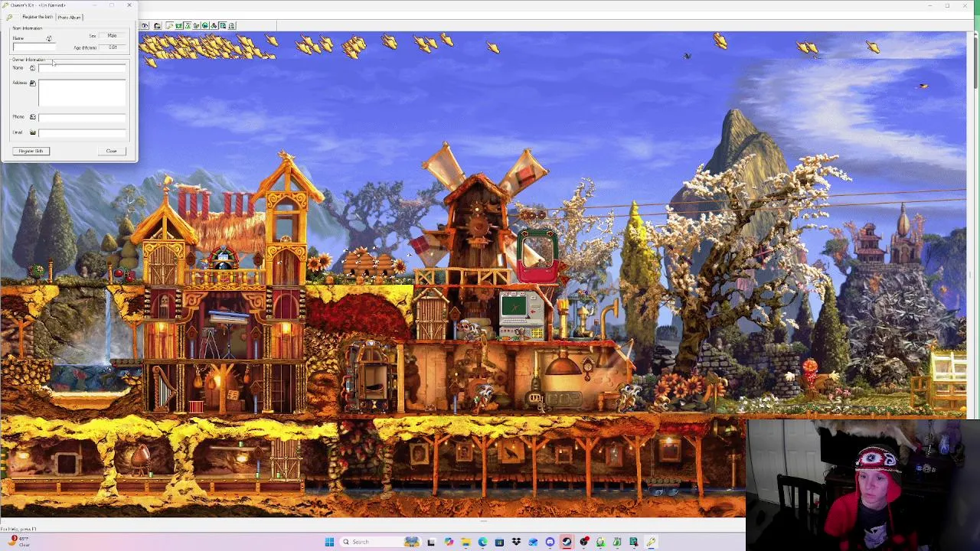Switch to the Photo Album tab
The width and height of the screenshot is (980, 551).
69,17
